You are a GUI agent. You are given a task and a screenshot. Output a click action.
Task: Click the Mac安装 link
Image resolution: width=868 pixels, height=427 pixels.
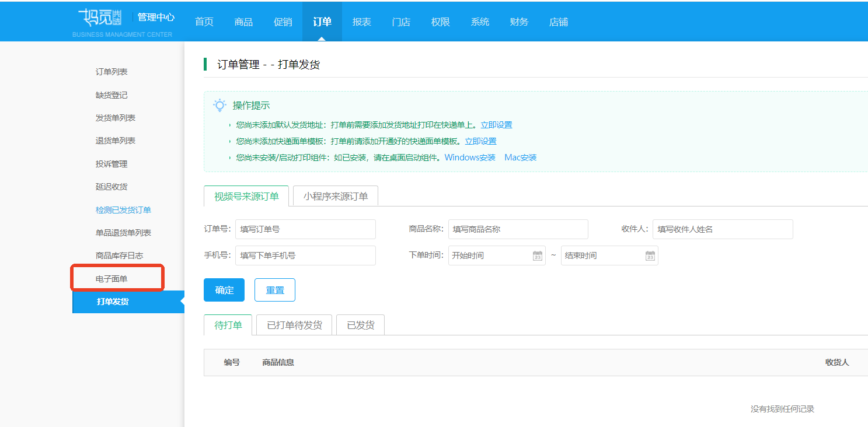tap(521, 157)
